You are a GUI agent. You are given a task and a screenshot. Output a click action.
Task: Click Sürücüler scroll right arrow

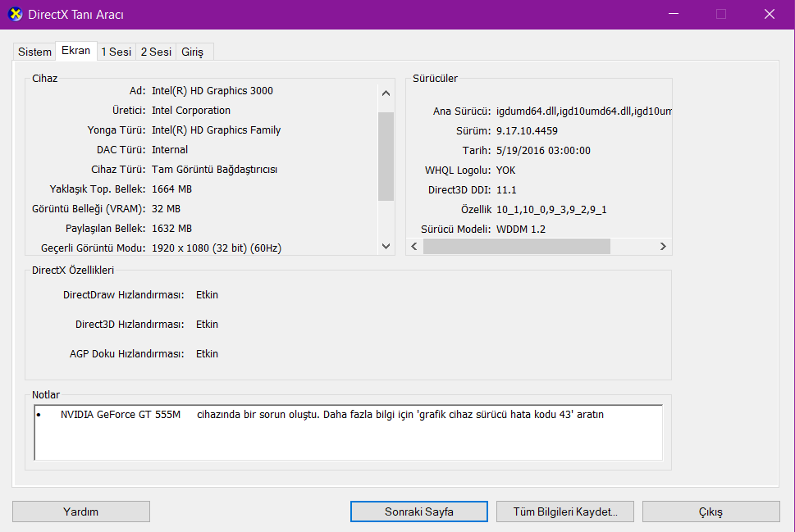(663, 246)
